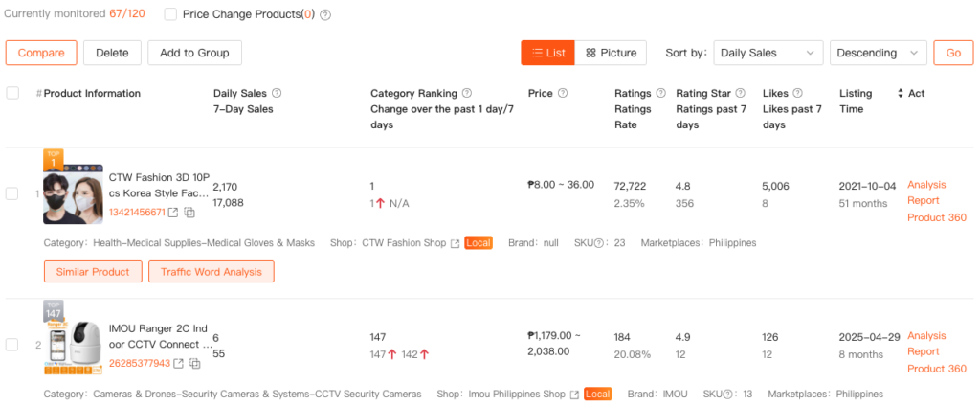The width and height of the screenshot is (980, 406).
Task: Click the Compare button
Action: click(x=41, y=53)
